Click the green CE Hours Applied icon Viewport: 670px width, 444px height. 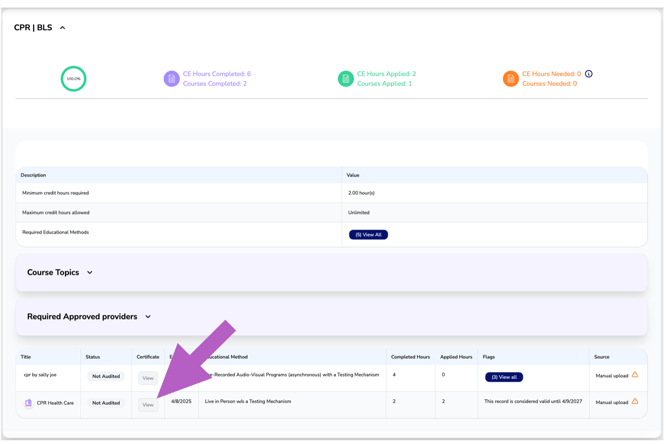[345, 79]
